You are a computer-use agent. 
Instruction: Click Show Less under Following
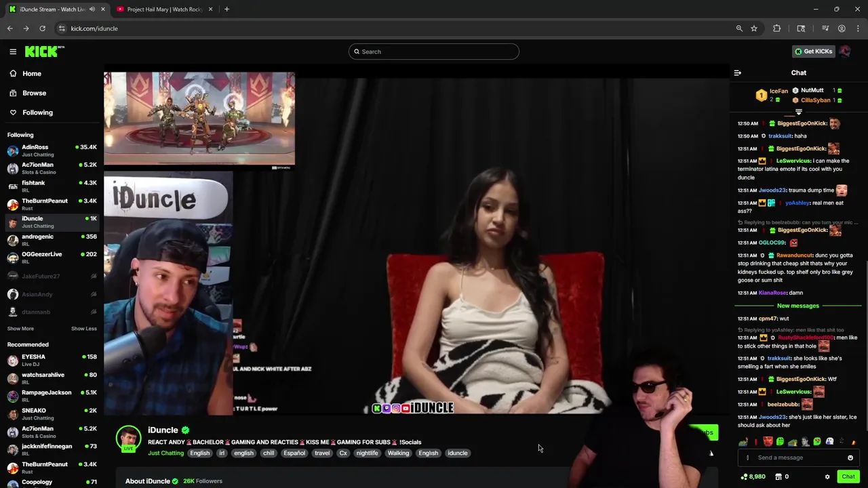[84, 329]
